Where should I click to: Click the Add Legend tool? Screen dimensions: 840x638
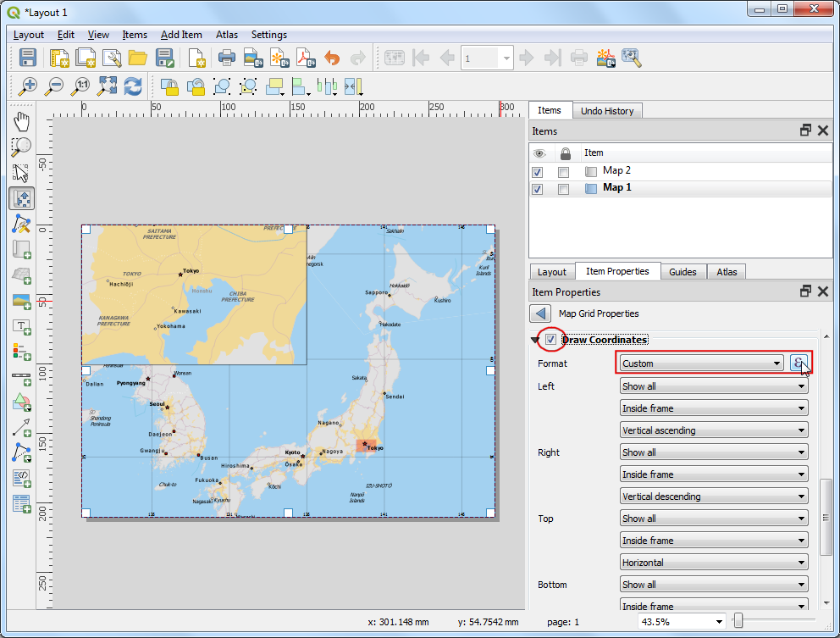coord(21,351)
